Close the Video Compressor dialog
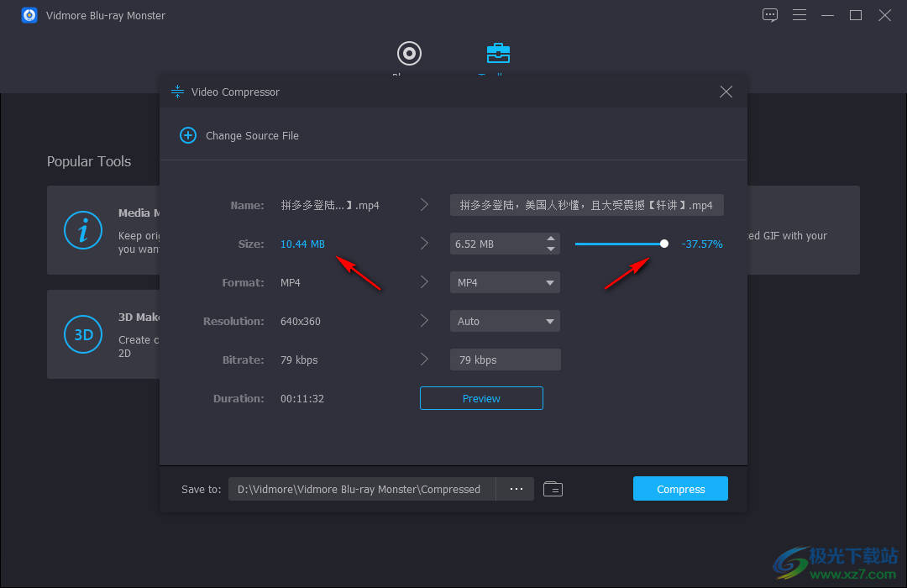Image resolution: width=907 pixels, height=588 pixels. coord(726,92)
